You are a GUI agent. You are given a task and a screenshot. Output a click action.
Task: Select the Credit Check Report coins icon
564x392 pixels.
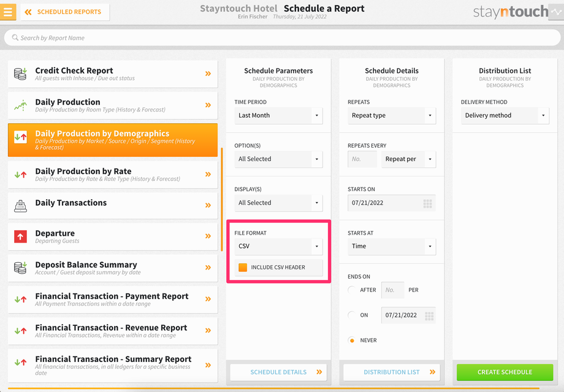click(20, 73)
